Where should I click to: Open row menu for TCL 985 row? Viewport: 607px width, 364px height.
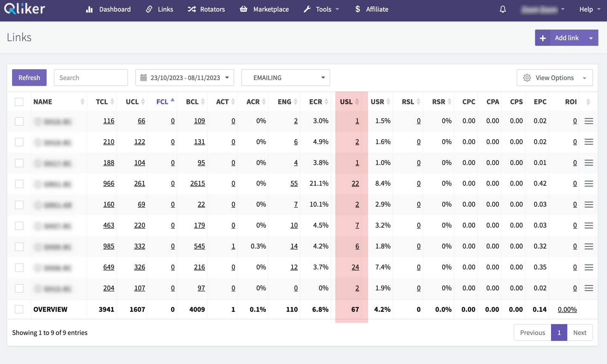point(589,246)
